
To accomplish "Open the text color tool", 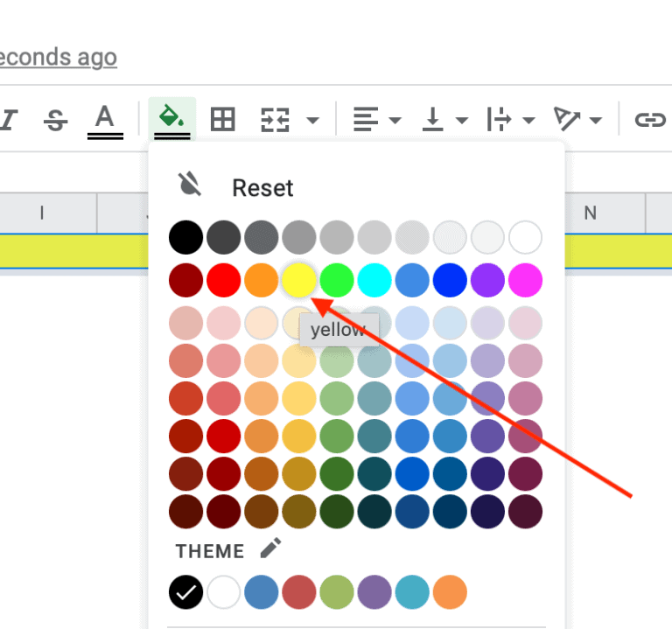I will [105, 122].
